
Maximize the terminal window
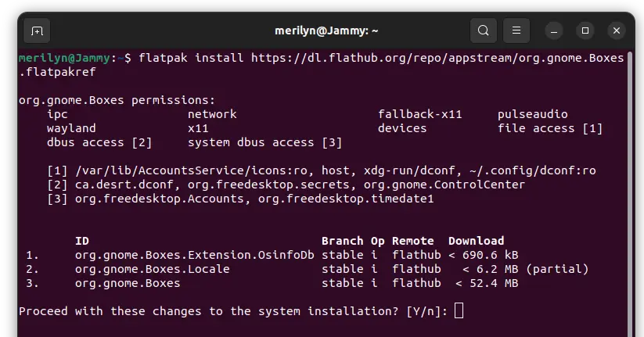coord(585,31)
